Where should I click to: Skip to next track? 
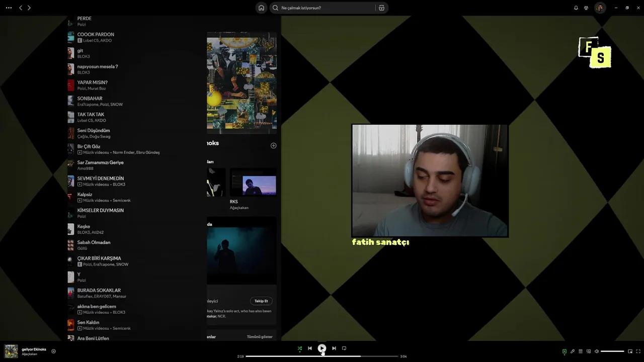(334, 348)
